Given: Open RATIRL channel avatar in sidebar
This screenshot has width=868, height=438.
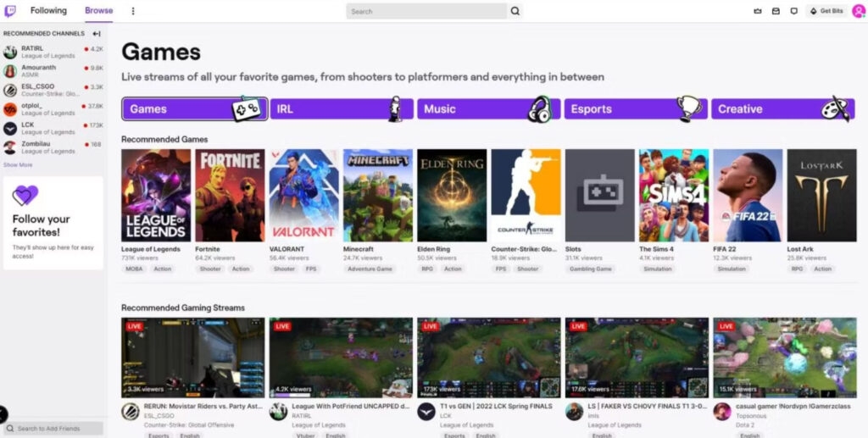Looking at the screenshot, I should (10, 53).
